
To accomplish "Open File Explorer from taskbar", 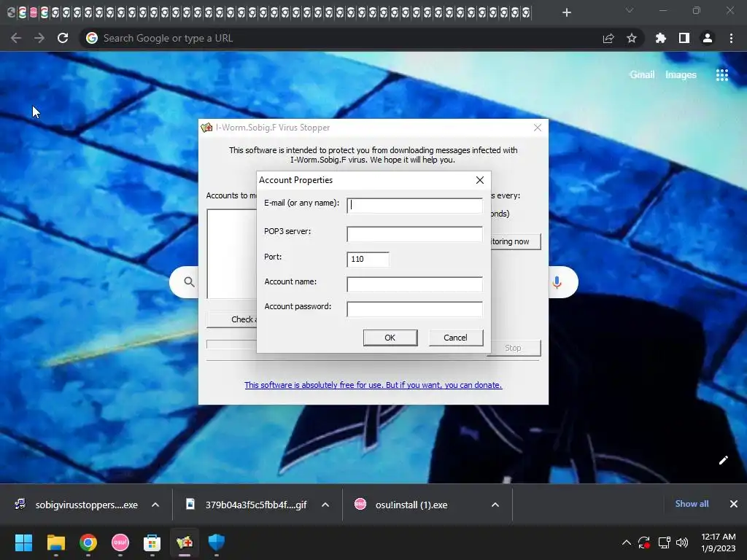I will click(55, 542).
